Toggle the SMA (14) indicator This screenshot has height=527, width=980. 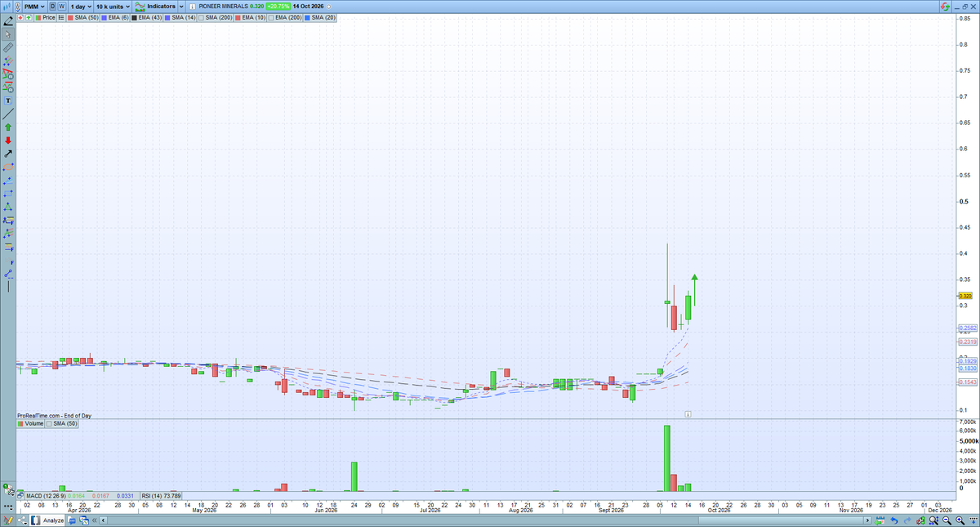pos(180,17)
